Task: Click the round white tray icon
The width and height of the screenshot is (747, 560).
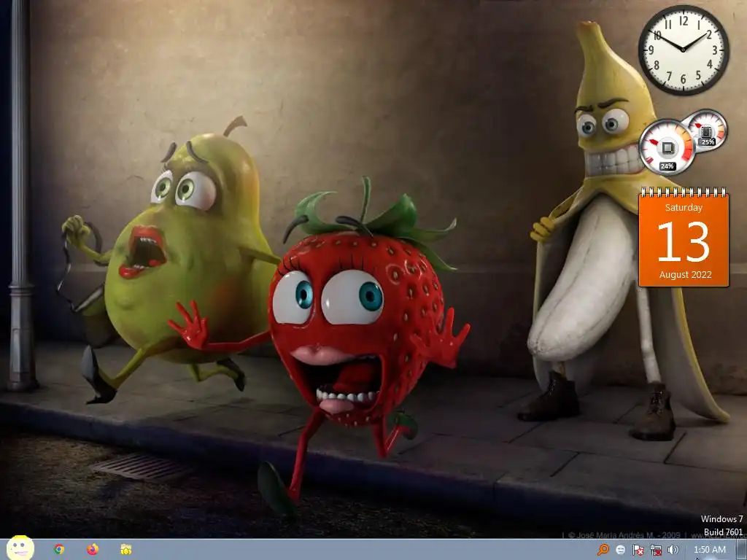Action: click(x=620, y=550)
